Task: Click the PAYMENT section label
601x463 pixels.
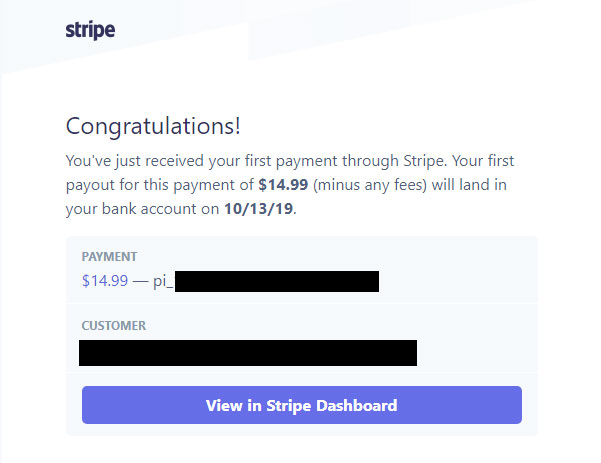Action: click(109, 256)
